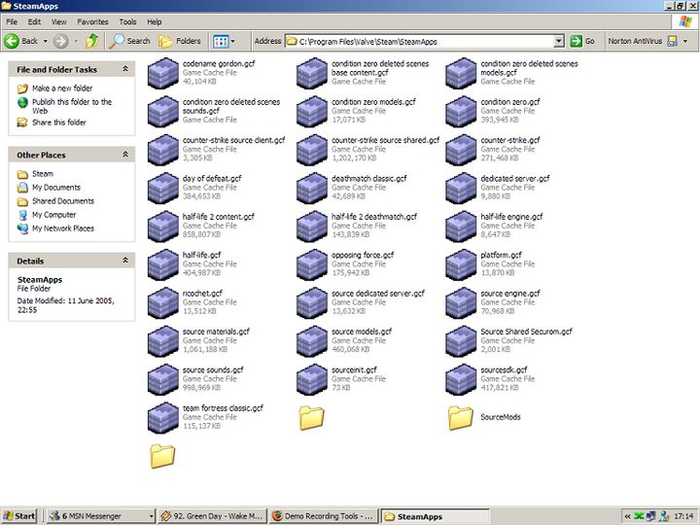The image size is (700, 525).
Task: Open the half-life 2 content.gcf file icon
Action: point(163,226)
